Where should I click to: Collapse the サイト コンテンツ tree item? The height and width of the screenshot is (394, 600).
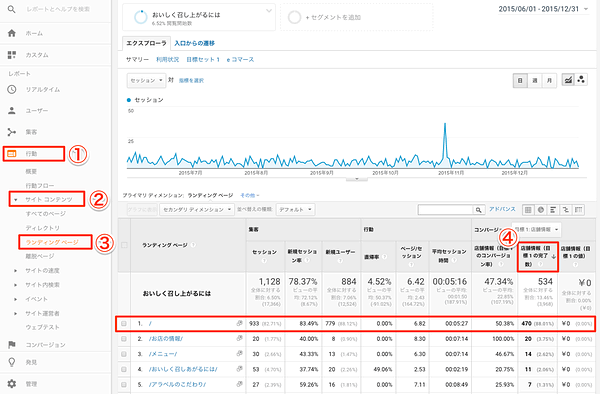pyautogui.click(x=15, y=200)
